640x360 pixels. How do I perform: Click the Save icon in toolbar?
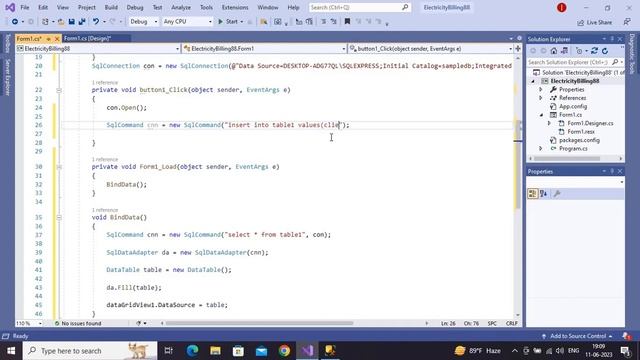(71, 22)
